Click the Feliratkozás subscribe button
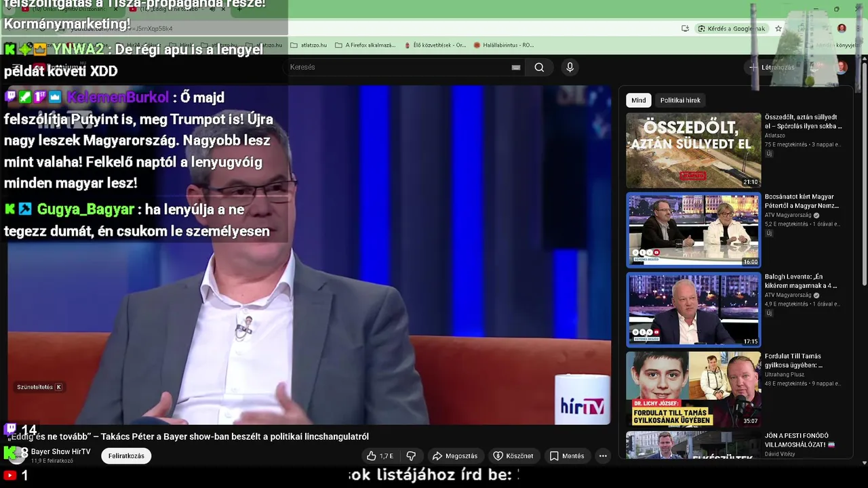Screen dimensions: 868x488 126,456
